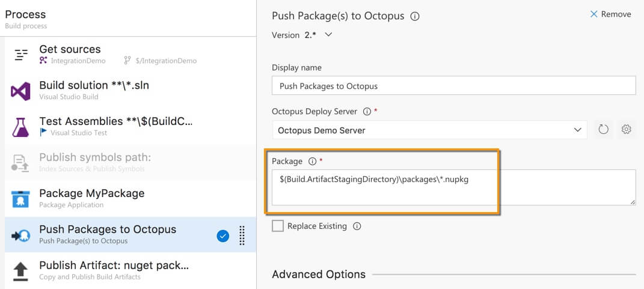Click the 'Build process' subtitle
The width and height of the screenshot is (644, 289).
26,26
